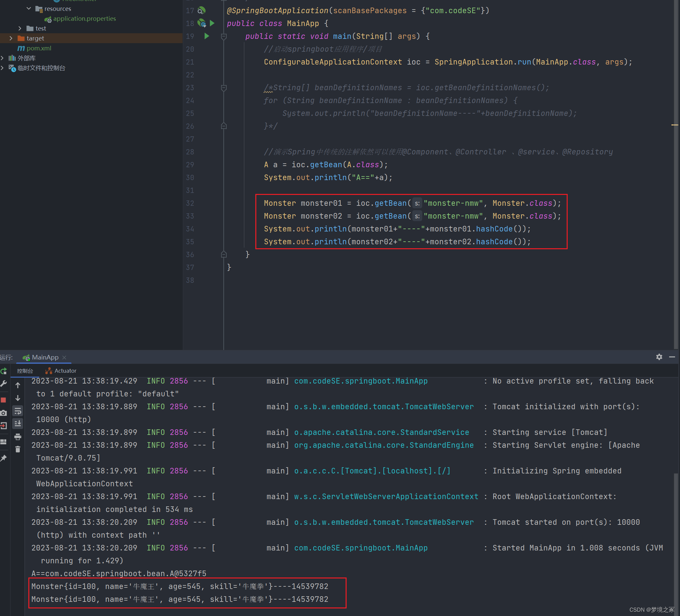Restore layout icon in run toolbar

point(3,442)
